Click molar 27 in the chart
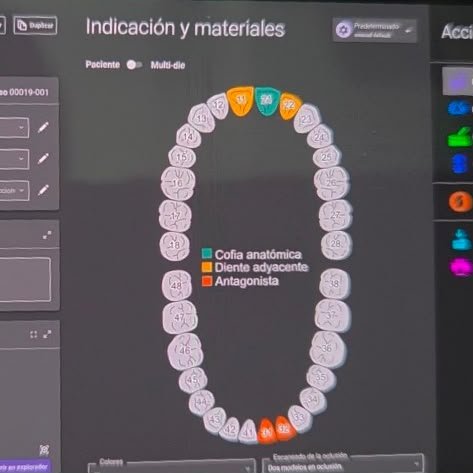Screen dimensions: 473x473 click(x=335, y=215)
